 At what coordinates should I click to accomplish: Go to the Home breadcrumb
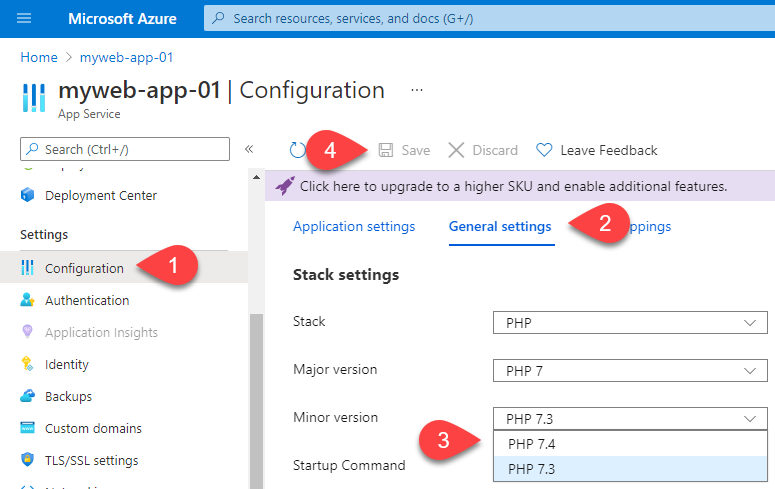pos(39,57)
